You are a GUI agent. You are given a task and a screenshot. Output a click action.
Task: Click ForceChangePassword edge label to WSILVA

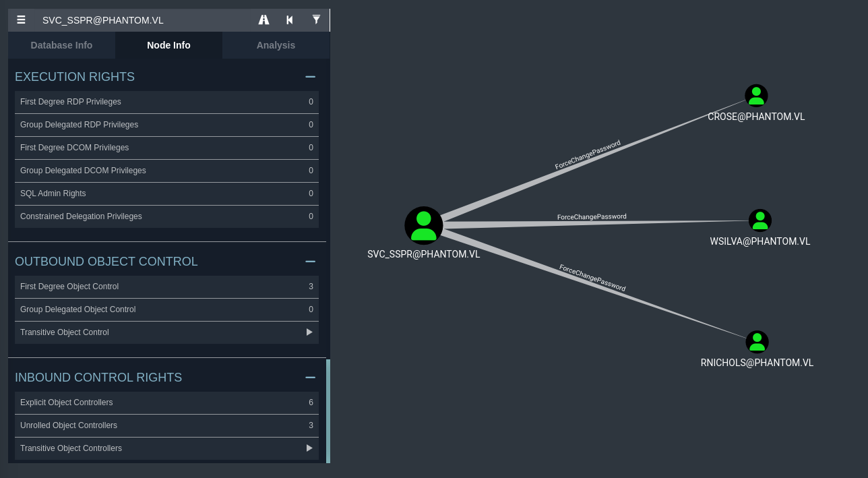[x=592, y=217]
